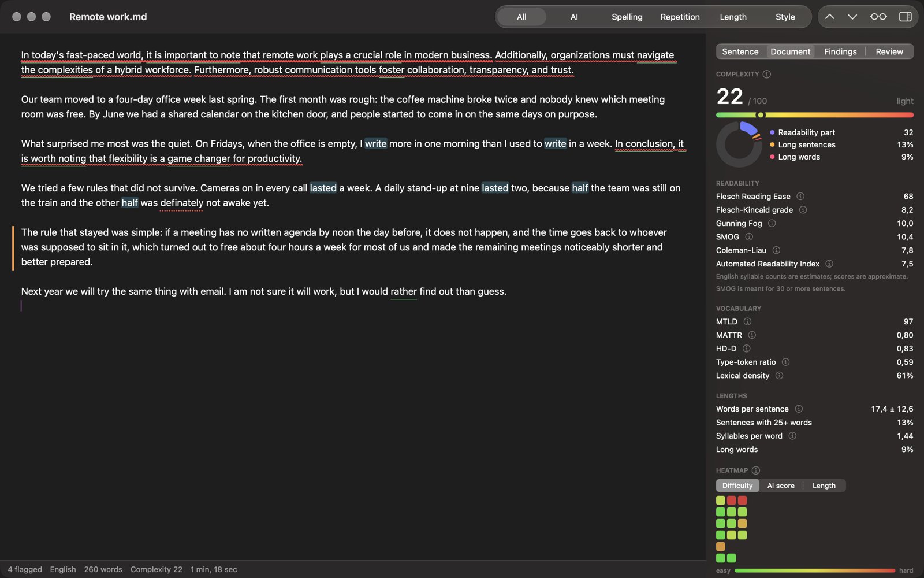Toggle the sidebar panel icon in the toolbar
Viewport: 924px width, 578px height.
point(906,17)
